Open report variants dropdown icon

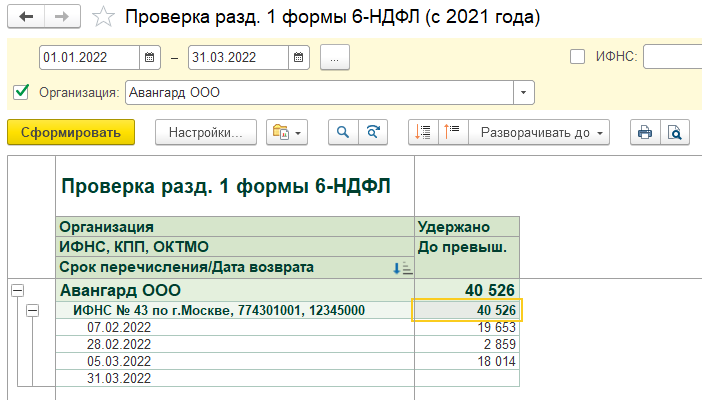287,132
